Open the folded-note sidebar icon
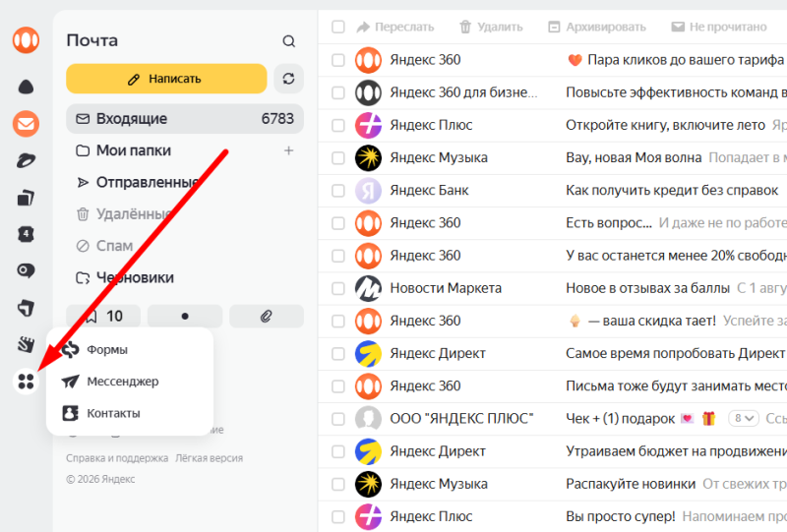The height and width of the screenshot is (532, 787). [27, 308]
